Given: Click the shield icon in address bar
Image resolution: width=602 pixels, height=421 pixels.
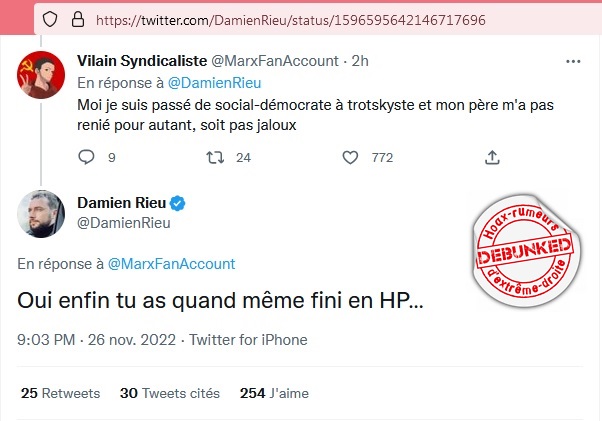Looking at the screenshot, I should [x=50, y=19].
